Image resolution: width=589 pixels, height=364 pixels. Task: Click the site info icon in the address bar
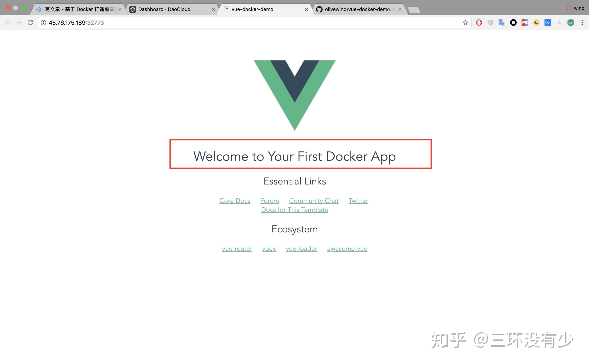click(43, 23)
